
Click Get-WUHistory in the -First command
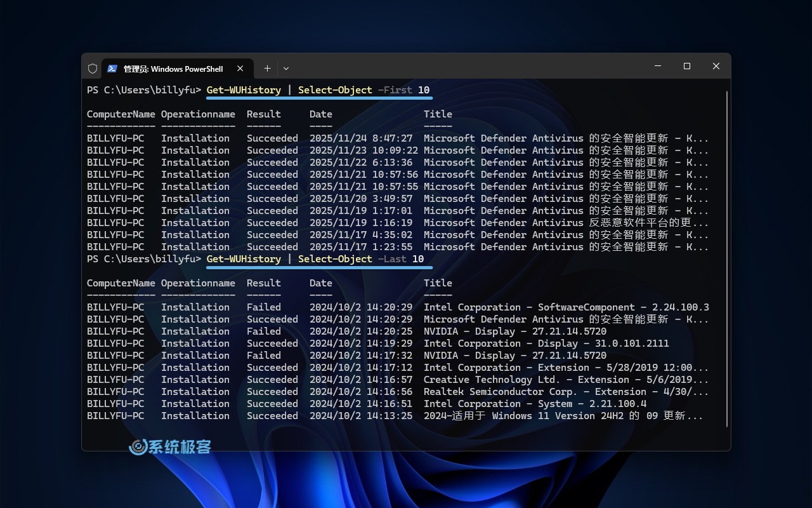244,90
